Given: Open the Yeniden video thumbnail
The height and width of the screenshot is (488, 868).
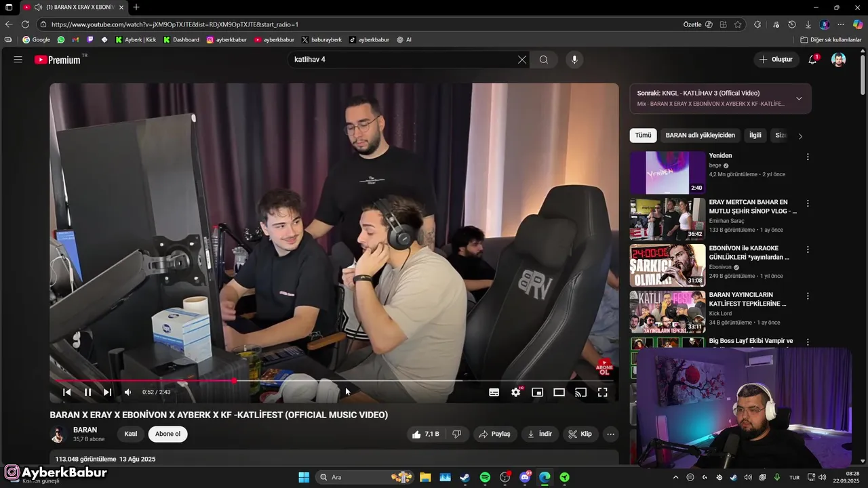Looking at the screenshot, I should tap(667, 173).
